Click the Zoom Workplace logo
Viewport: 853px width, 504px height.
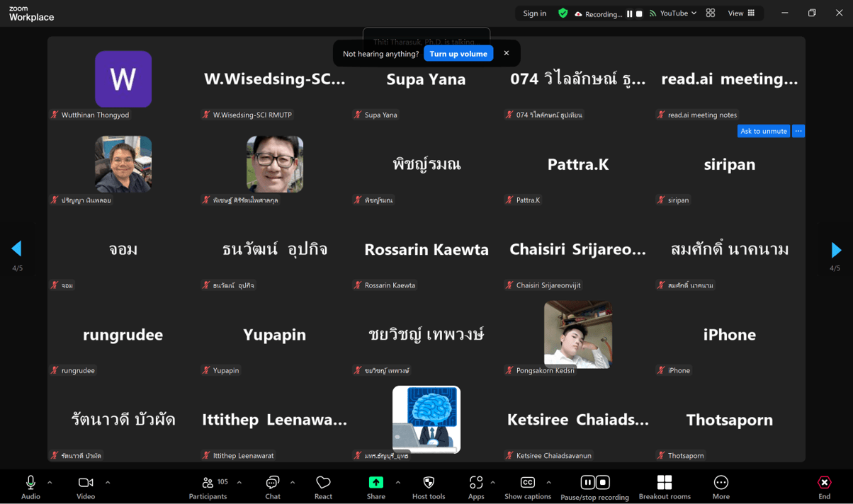tap(31, 13)
